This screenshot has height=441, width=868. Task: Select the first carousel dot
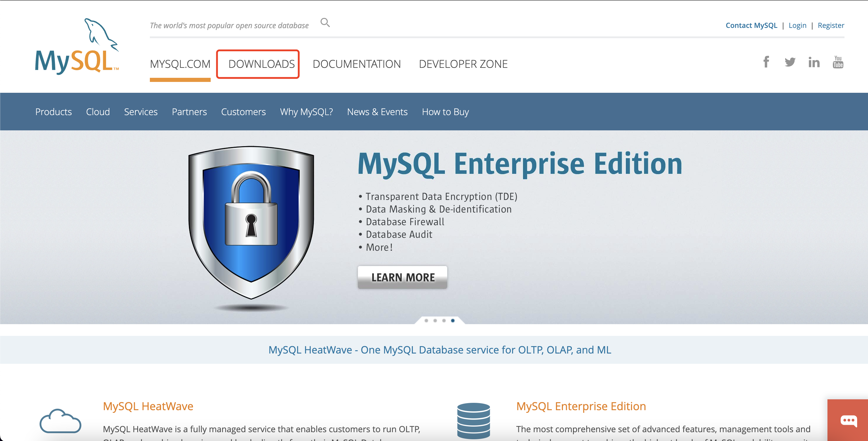click(x=426, y=321)
